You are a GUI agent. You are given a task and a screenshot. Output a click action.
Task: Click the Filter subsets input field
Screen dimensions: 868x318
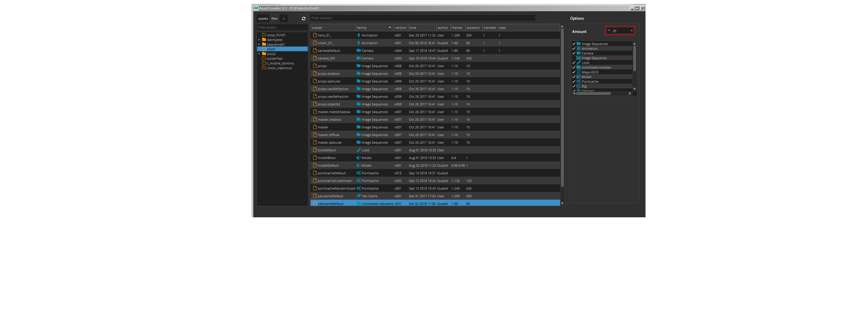point(423,18)
